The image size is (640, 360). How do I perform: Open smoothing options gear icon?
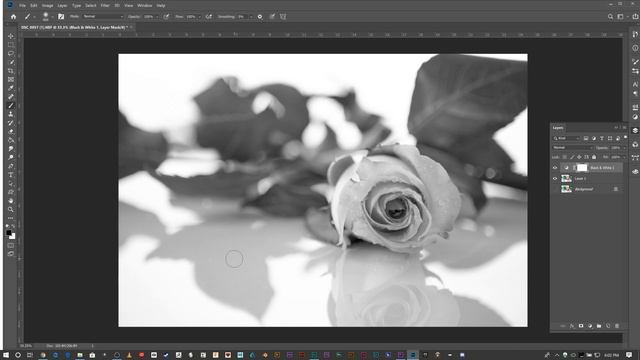(x=260, y=17)
